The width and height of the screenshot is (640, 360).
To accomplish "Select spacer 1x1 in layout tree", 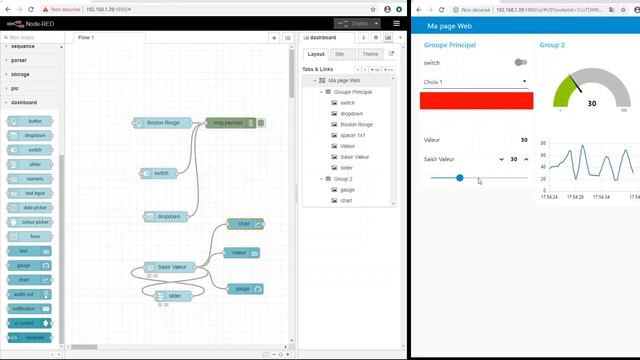I will tap(353, 135).
